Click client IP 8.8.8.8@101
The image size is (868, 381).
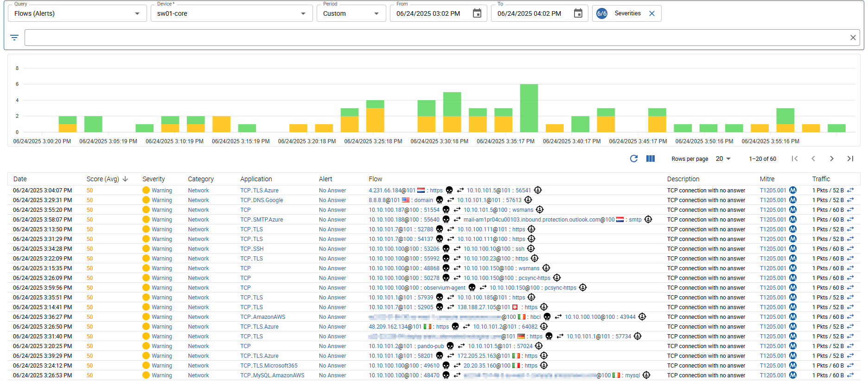point(384,200)
